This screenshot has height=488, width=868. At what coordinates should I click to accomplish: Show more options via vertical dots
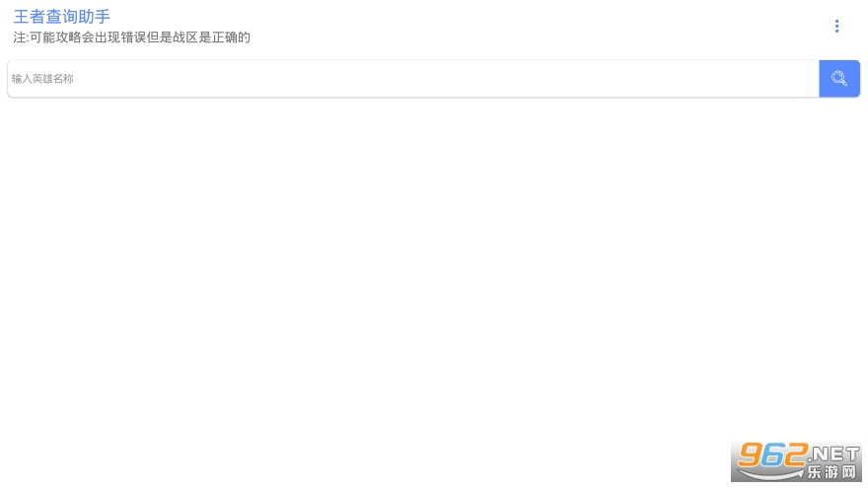point(837,26)
